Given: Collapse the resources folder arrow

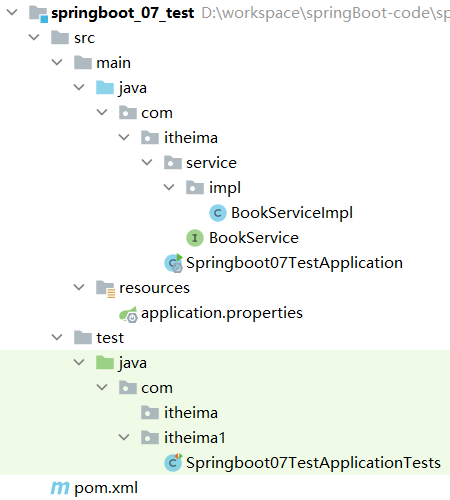Looking at the screenshot, I should pyautogui.click(x=79, y=288).
